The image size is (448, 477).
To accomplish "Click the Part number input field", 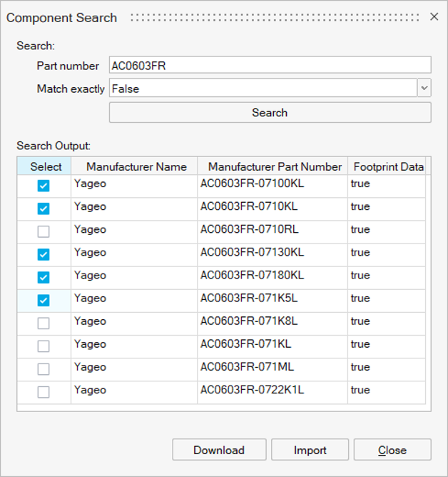I will (x=270, y=65).
